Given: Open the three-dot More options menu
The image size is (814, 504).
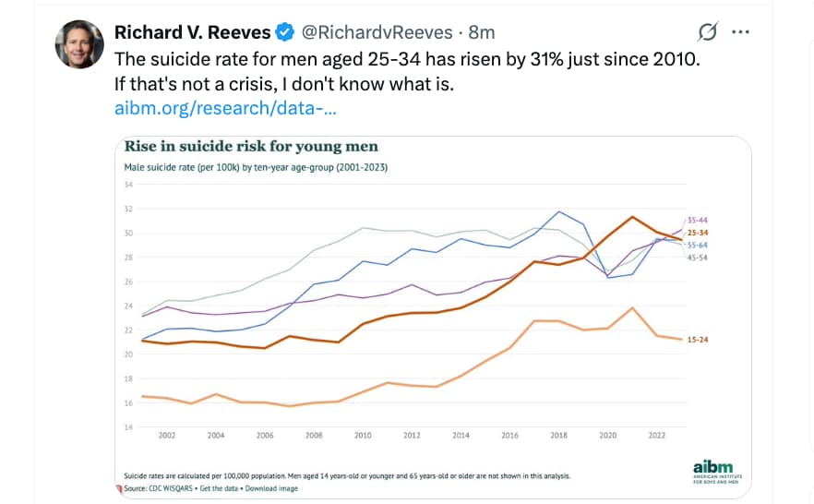Looking at the screenshot, I should tap(740, 32).
